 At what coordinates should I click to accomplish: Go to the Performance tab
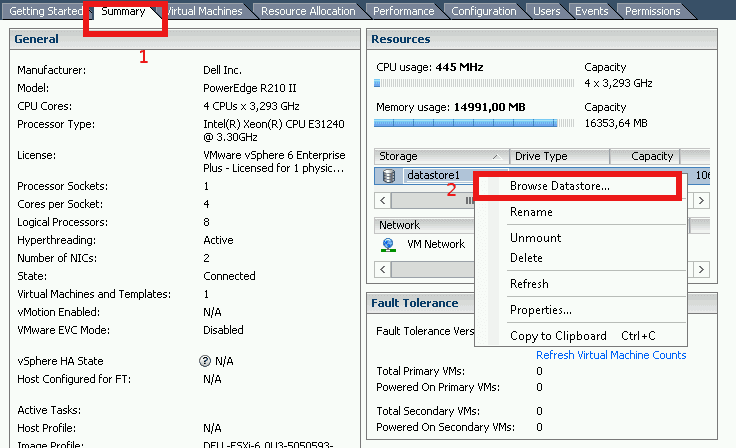[403, 12]
